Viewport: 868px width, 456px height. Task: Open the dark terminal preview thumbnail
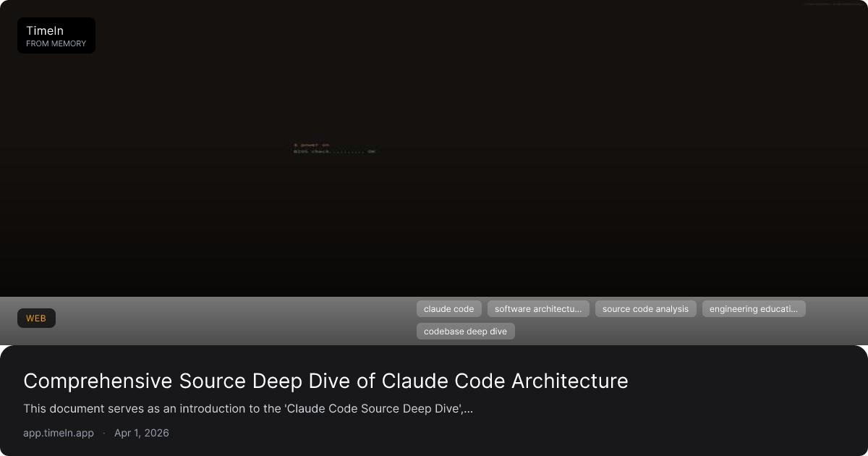point(434,148)
